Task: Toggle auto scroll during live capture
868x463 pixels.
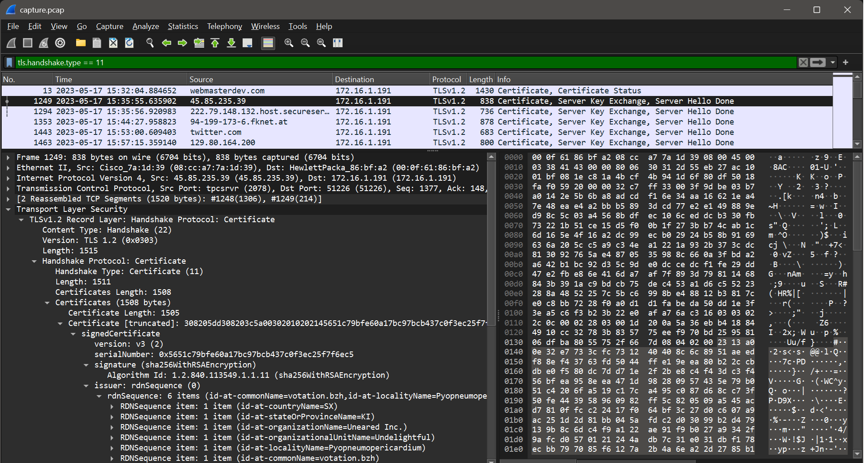Action: [247, 43]
